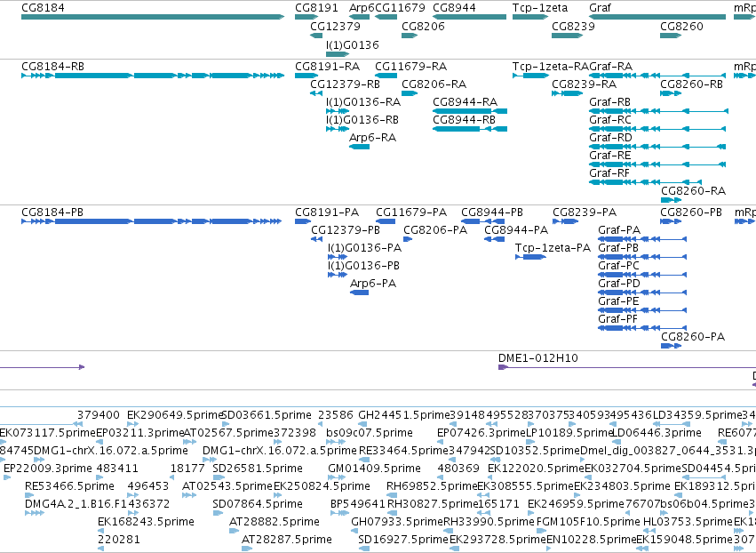756x553 pixels.
Task: Select the l(1)G0136 gene label
Action: pos(353,44)
